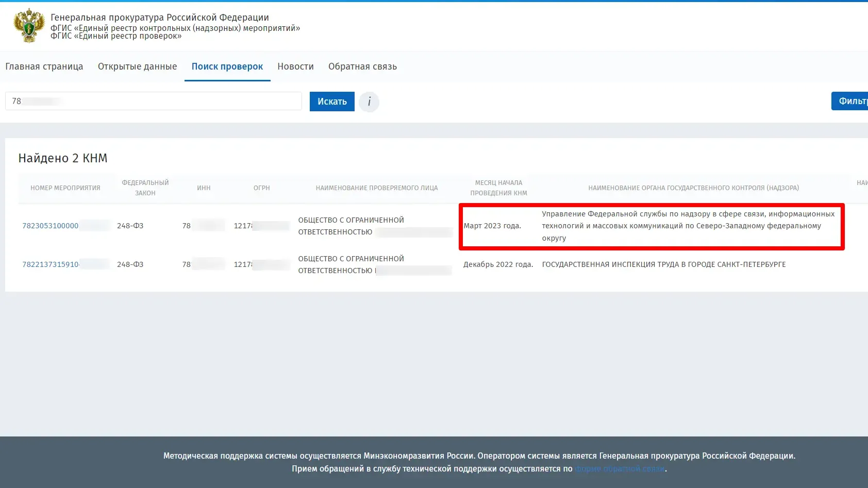
Task: Open the Главная страница menu item
Action: [x=44, y=66]
